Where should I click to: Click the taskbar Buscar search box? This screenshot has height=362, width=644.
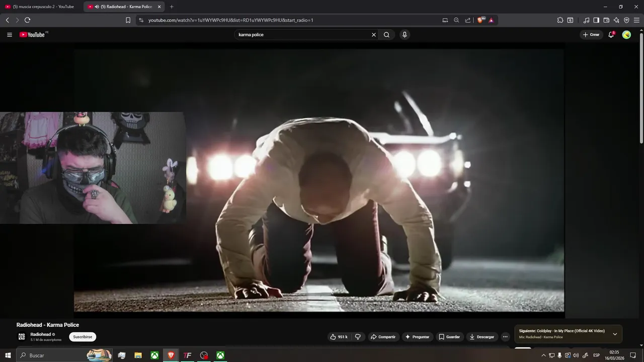tap(64, 355)
